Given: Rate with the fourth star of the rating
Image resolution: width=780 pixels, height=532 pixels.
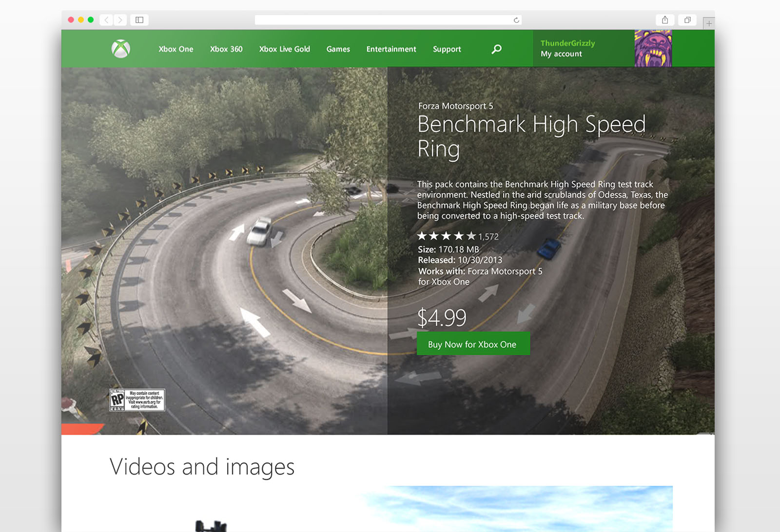Looking at the screenshot, I should pyautogui.click(x=459, y=235).
